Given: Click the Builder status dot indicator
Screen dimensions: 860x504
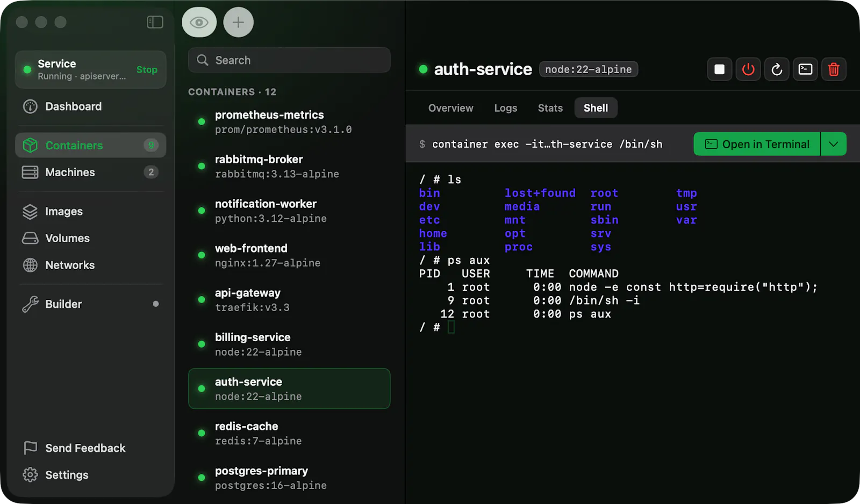Looking at the screenshot, I should [x=155, y=304].
